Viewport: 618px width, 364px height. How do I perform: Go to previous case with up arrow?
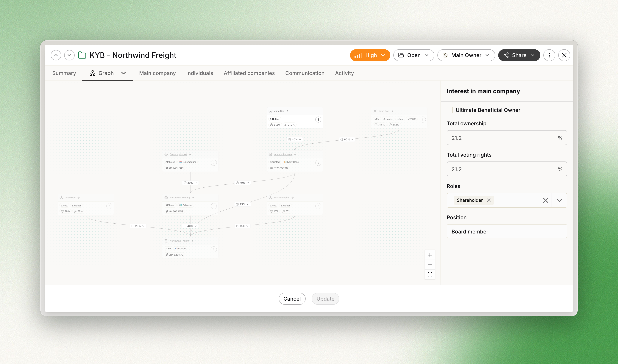[56, 55]
